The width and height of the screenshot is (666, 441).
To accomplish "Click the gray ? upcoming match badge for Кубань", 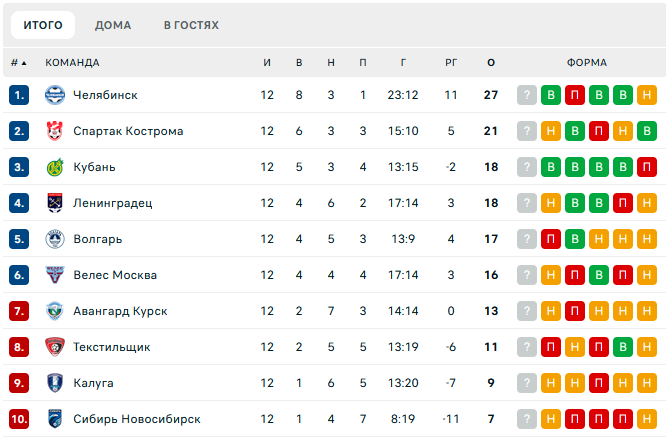I will (x=527, y=167).
